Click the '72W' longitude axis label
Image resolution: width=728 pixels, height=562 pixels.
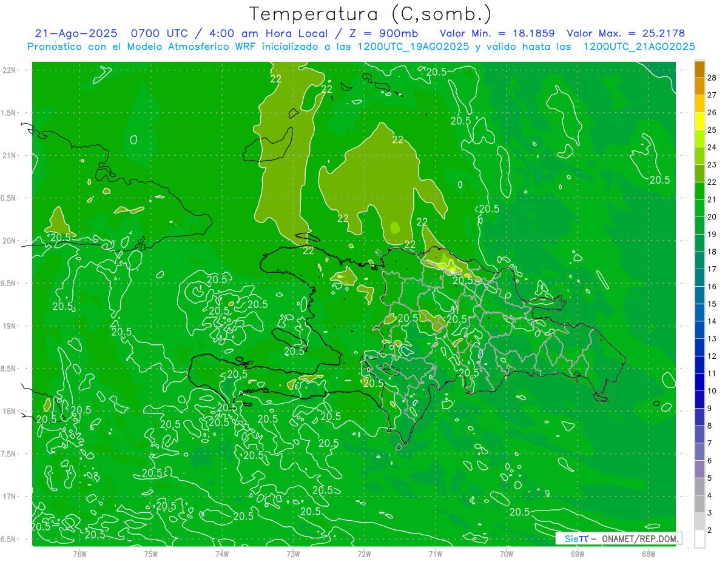click(x=364, y=554)
